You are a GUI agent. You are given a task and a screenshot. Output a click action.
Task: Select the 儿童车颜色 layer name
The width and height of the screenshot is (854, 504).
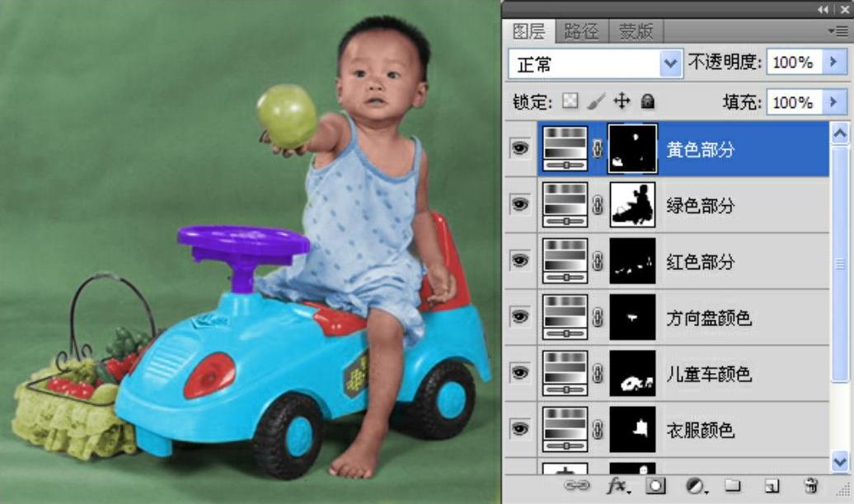pyautogui.click(x=709, y=374)
